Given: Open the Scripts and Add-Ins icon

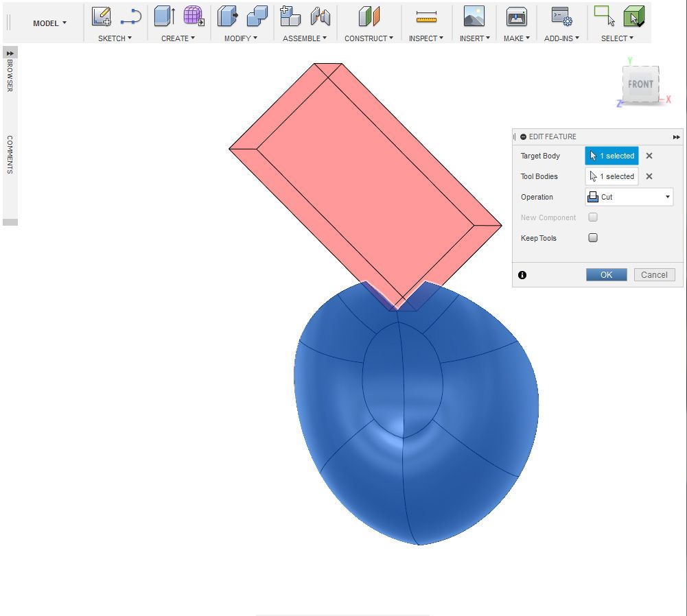Looking at the screenshot, I should tap(561, 16).
